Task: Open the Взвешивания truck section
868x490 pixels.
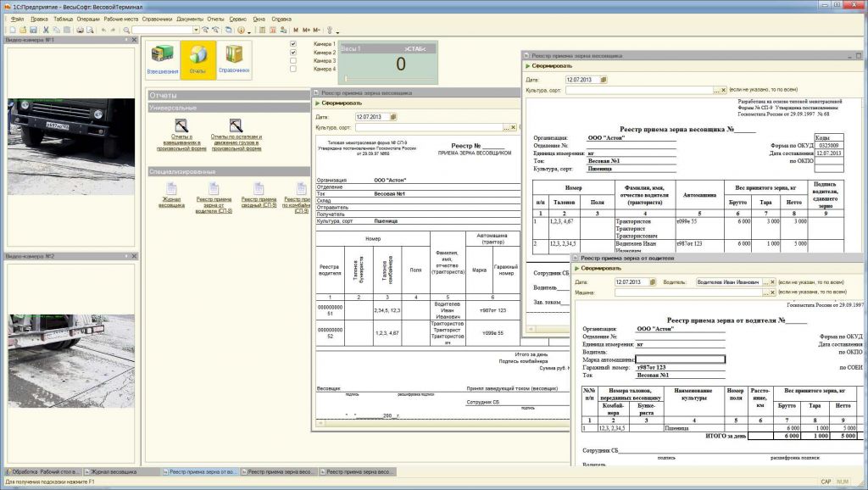Action: pos(163,59)
